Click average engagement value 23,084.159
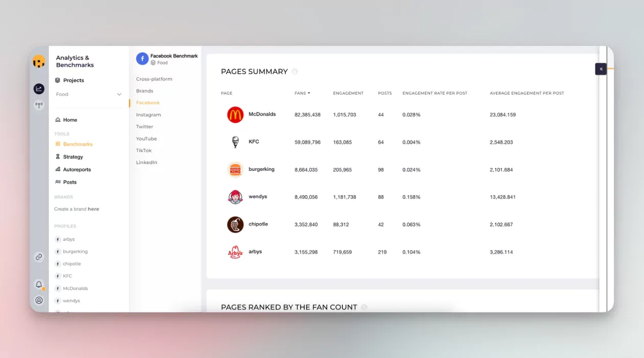The width and height of the screenshot is (644, 358). pos(502,115)
